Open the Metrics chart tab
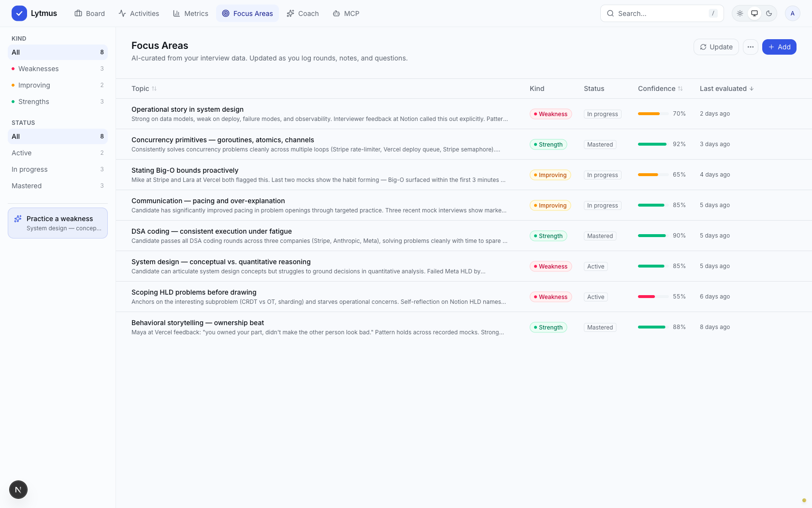The height and width of the screenshot is (508, 812). pos(190,14)
